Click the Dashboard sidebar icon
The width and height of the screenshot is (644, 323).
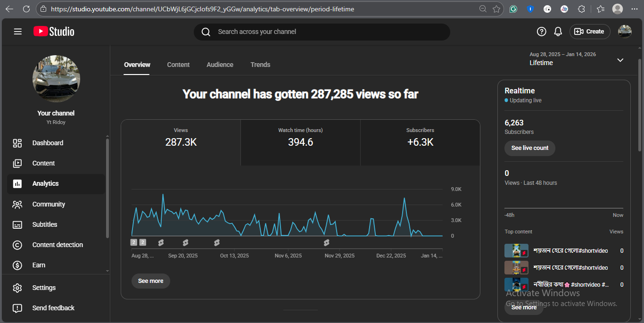click(17, 143)
